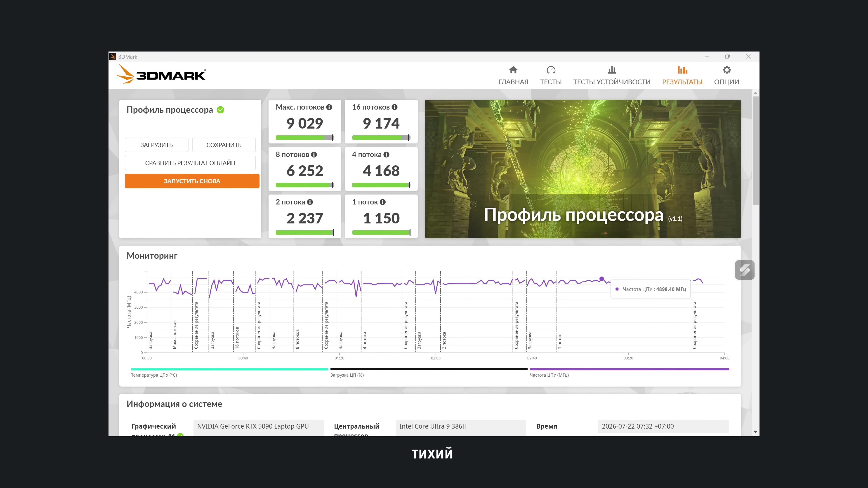This screenshot has height=488, width=868.
Task: Click the info icon next to 4 потока
Action: pyautogui.click(x=387, y=155)
